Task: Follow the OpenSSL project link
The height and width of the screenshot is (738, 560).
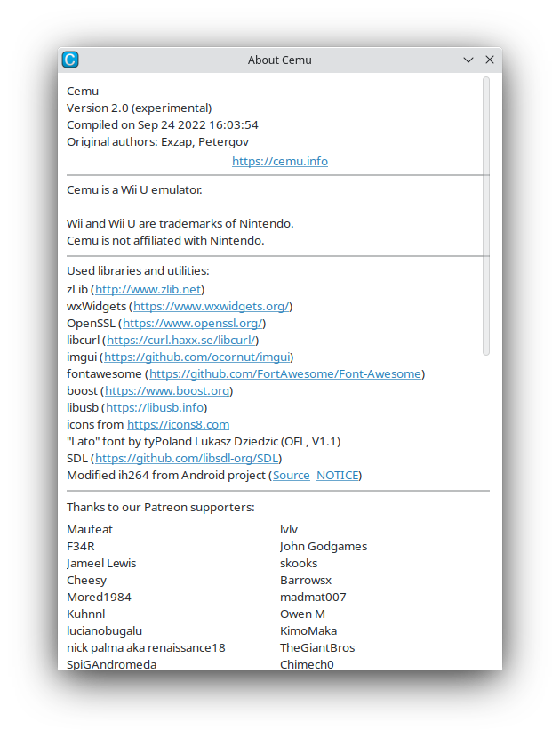Action: coord(193,323)
